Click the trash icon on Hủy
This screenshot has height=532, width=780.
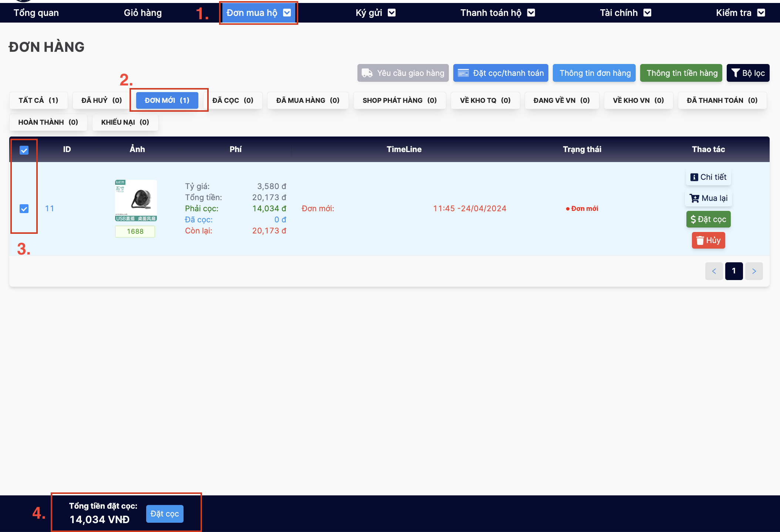pyautogui.click(x=700, y=240)
